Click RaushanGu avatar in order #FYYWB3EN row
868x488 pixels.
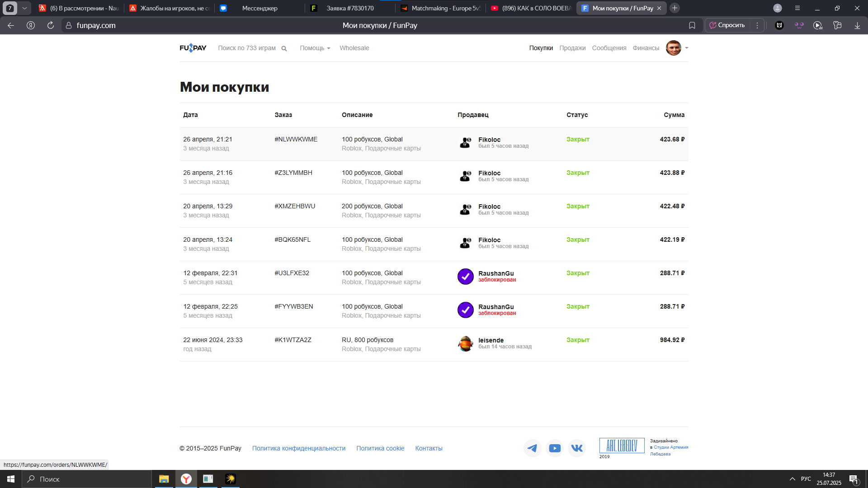pyautogui.click(x=465, y=310)
